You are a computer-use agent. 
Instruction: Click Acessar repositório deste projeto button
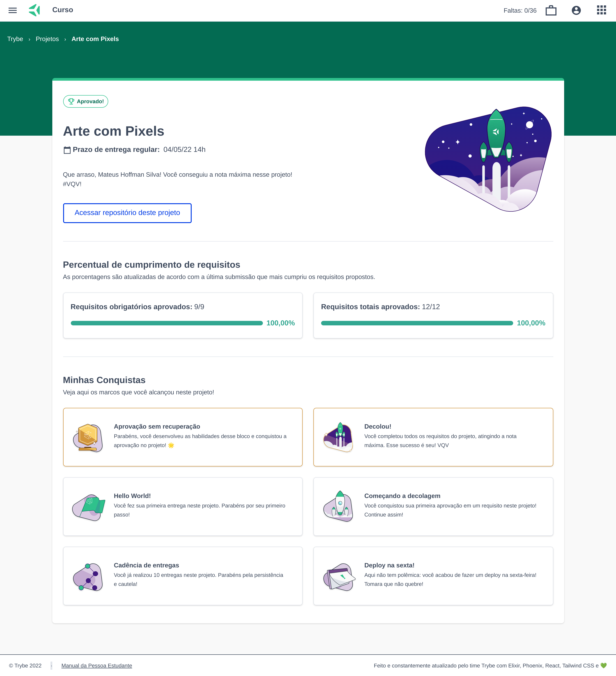(x=127, y=213)
